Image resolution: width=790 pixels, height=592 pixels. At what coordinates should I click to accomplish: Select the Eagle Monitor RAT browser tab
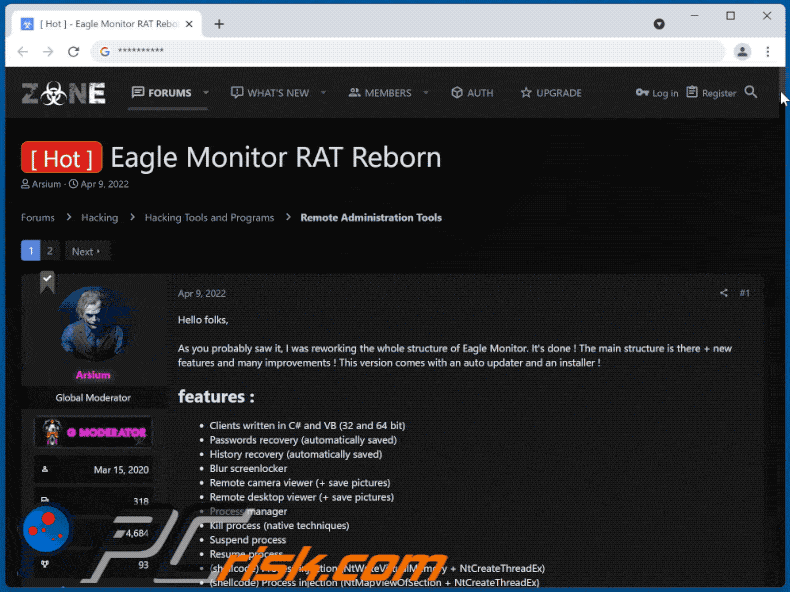[x=105, y=24]
